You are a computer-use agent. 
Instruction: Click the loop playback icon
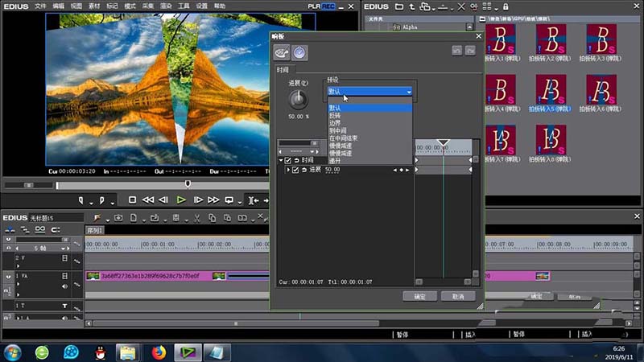229,200
